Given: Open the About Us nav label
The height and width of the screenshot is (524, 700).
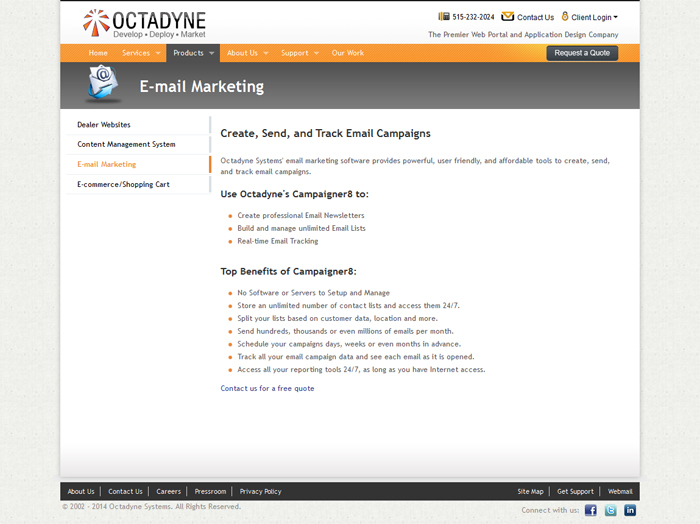Looking at the screenshot, I should coord(242,53).
